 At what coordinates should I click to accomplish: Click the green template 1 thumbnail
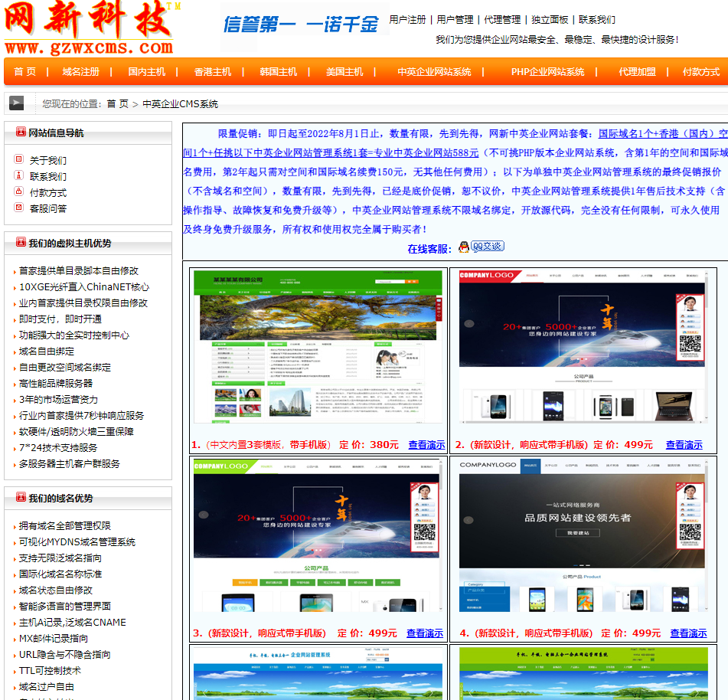pyautogui.click(x=318, y=347)
